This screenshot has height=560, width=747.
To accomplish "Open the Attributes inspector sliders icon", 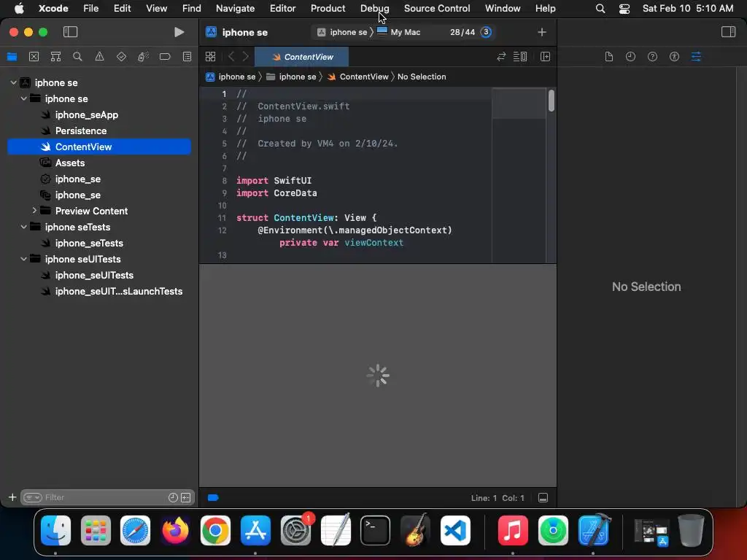I will 696,57.
